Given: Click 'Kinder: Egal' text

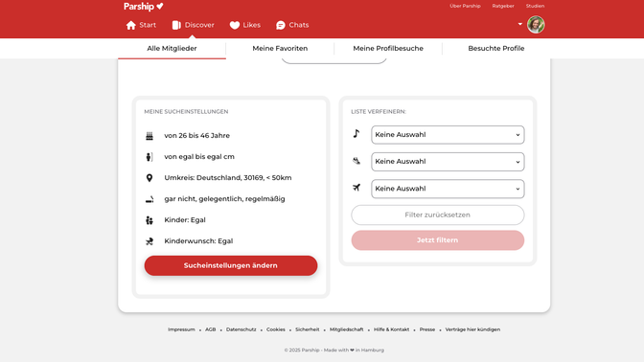Looking at the screenshot, I should point(185,220).
